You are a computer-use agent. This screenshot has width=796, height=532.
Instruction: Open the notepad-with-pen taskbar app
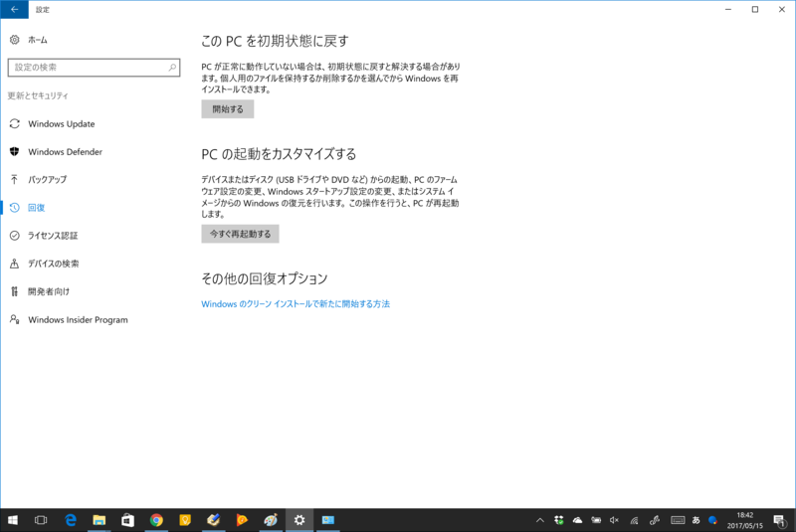214,520
